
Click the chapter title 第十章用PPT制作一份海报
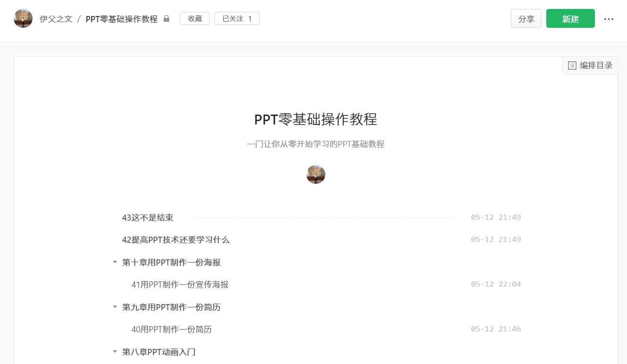pos(171,262)
